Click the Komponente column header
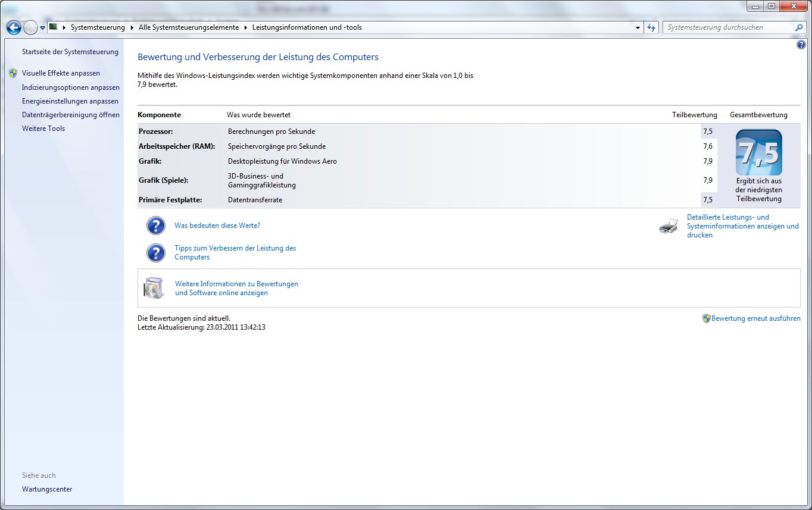Screen dimensions: 812x510 pos(159,115)
